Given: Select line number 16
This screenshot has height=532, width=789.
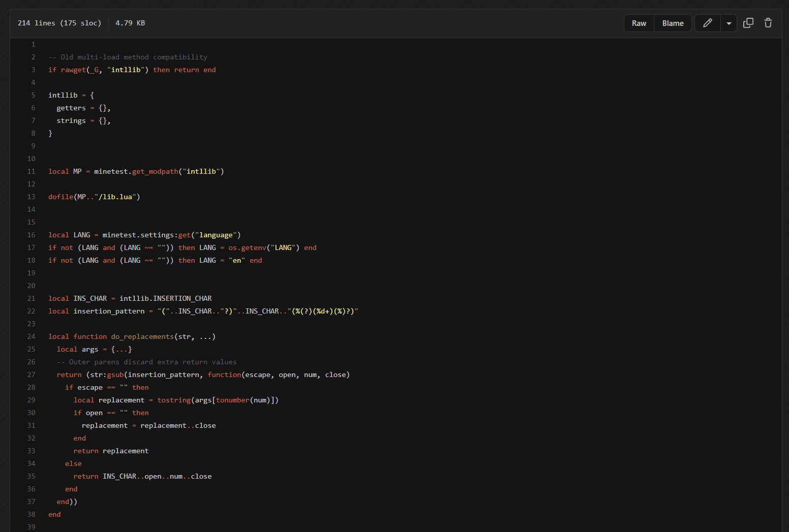Looking at the screenshot, I should (32, 235).
